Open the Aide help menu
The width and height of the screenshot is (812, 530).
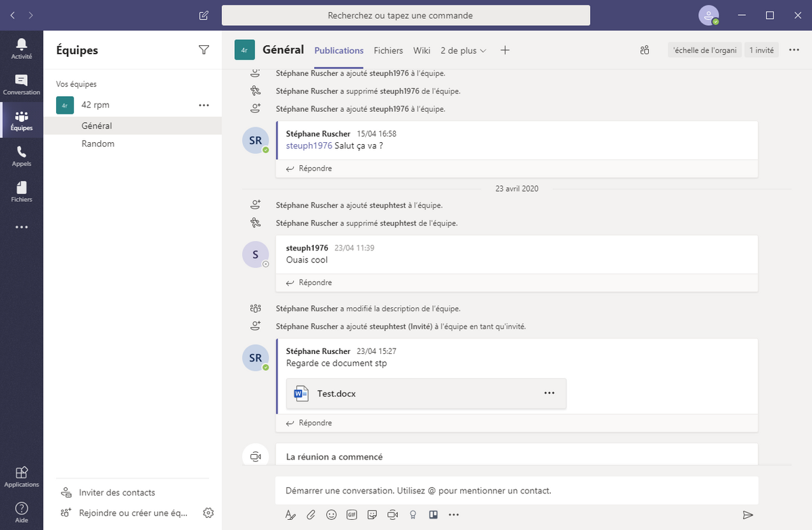pos(22,512)
